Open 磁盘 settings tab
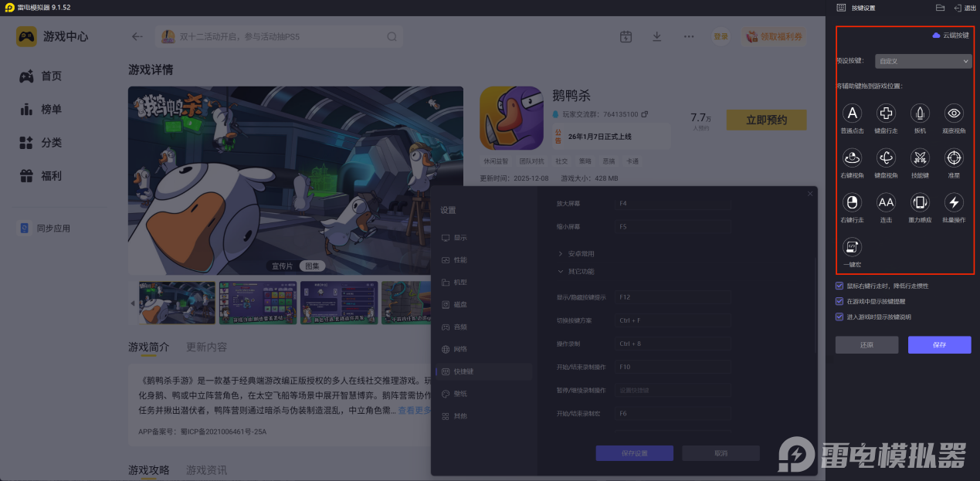 pos(484,305)
